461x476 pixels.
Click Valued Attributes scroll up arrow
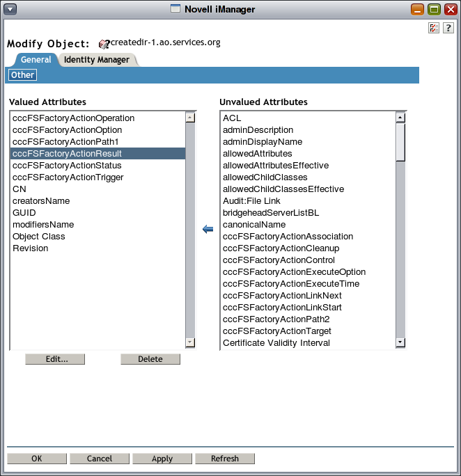[x=190, y=118]
